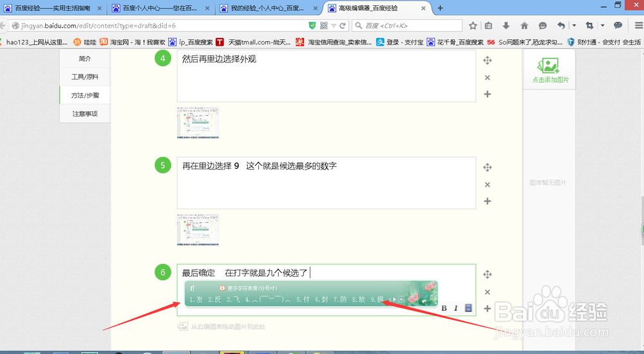The image size is (644, 354).
Task: Click into step 5 text box
Action: [327, 183]
